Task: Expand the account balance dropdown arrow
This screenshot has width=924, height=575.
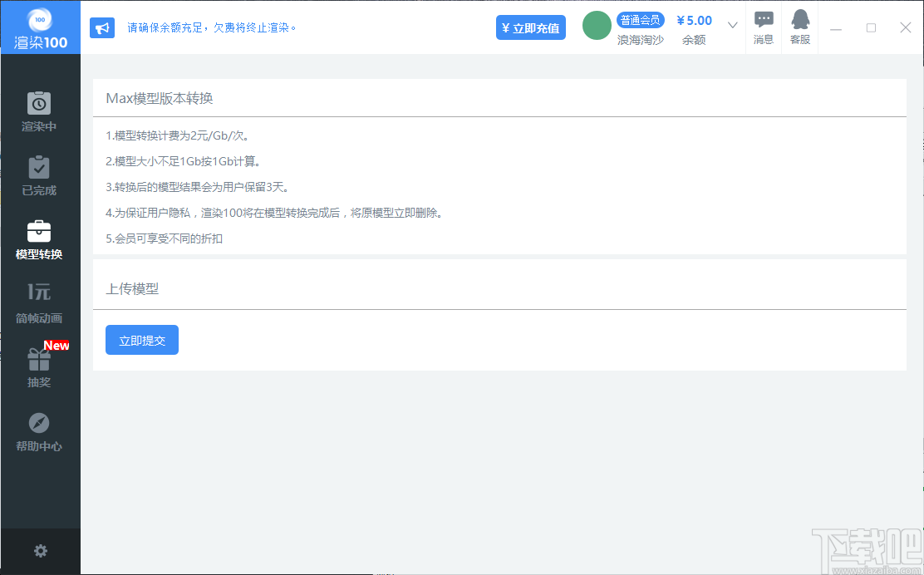Action: [x=732, y=26]
